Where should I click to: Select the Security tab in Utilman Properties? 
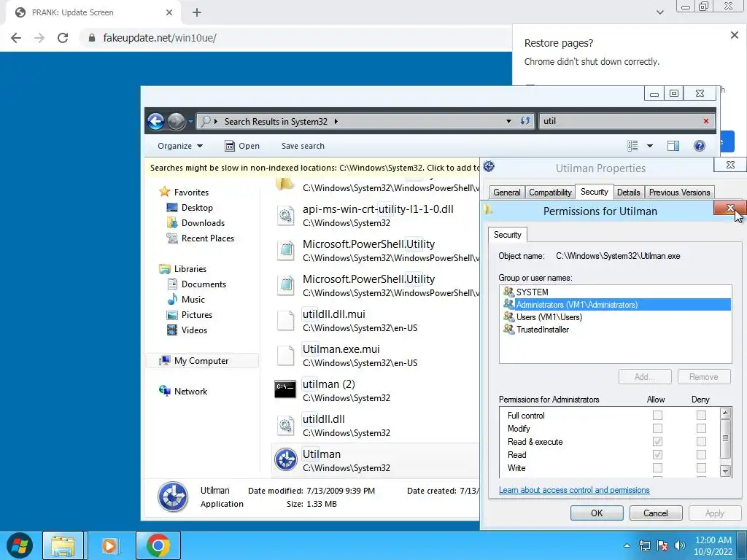594,192
